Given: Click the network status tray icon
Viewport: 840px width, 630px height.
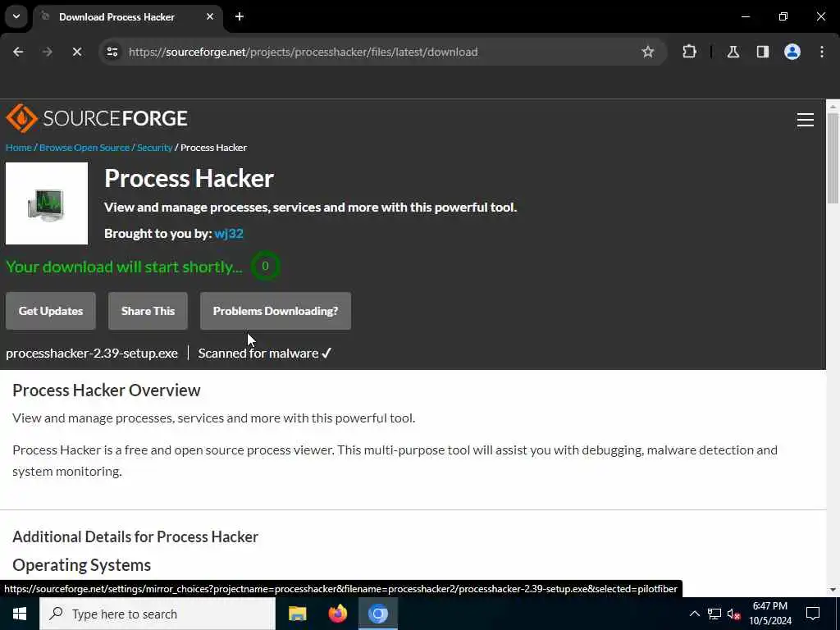Looking at the screenshot, I should point(714,614).
